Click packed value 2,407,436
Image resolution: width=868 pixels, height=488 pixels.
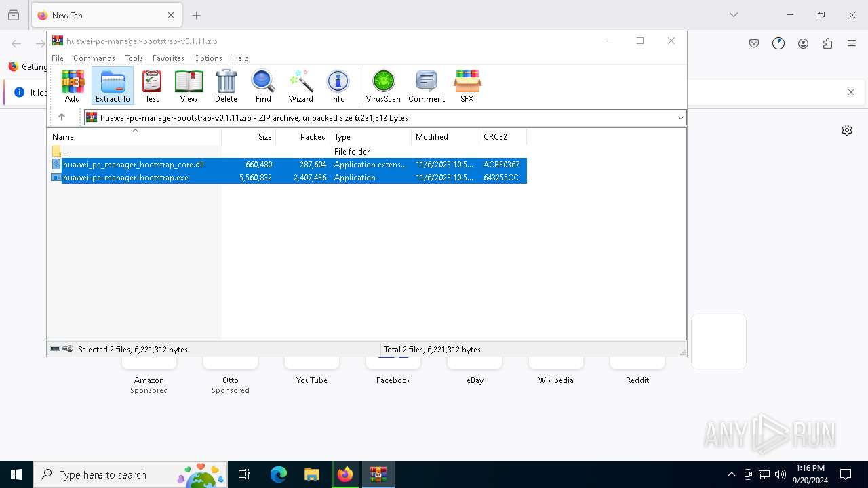tap(310, 178)
